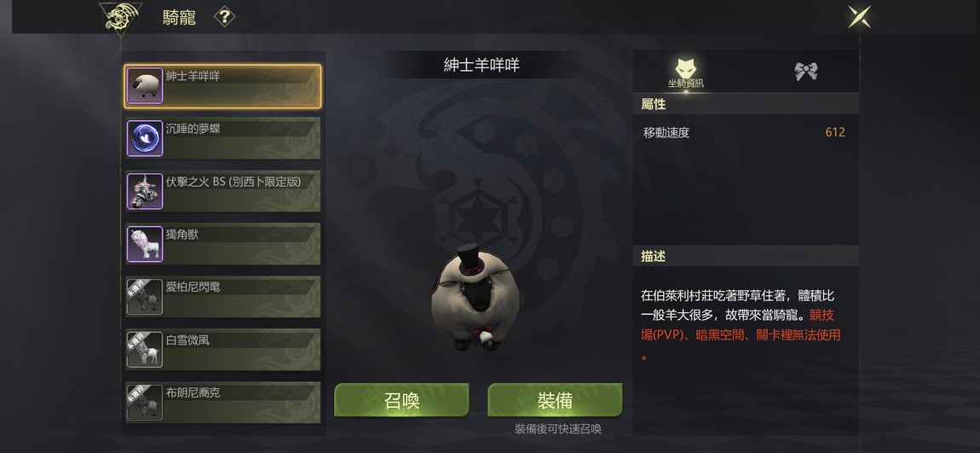Viewport: 980px width, 453px height.
Task: Choose 獨角獸 list entry
Action: tap(223, 244)
